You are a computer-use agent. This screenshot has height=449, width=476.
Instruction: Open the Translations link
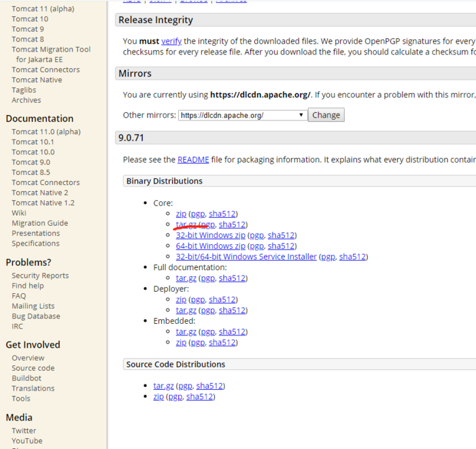33,388
